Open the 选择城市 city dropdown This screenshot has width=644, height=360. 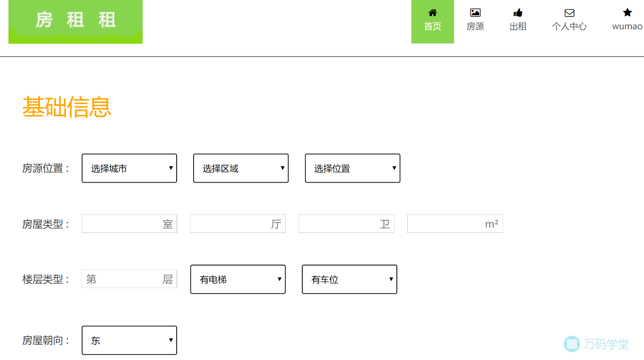coord(129,168)
